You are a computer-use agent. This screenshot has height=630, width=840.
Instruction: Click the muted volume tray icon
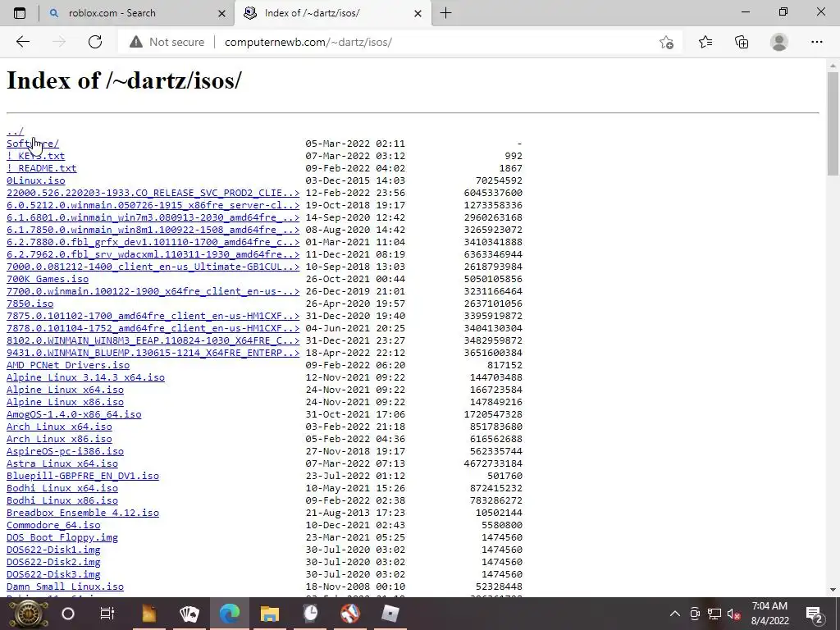pos(734,614)
